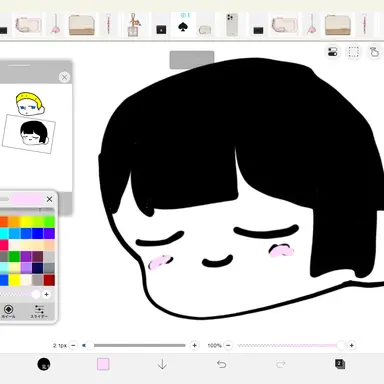
Task: Close the reference image window
Action: coord(64,78)
